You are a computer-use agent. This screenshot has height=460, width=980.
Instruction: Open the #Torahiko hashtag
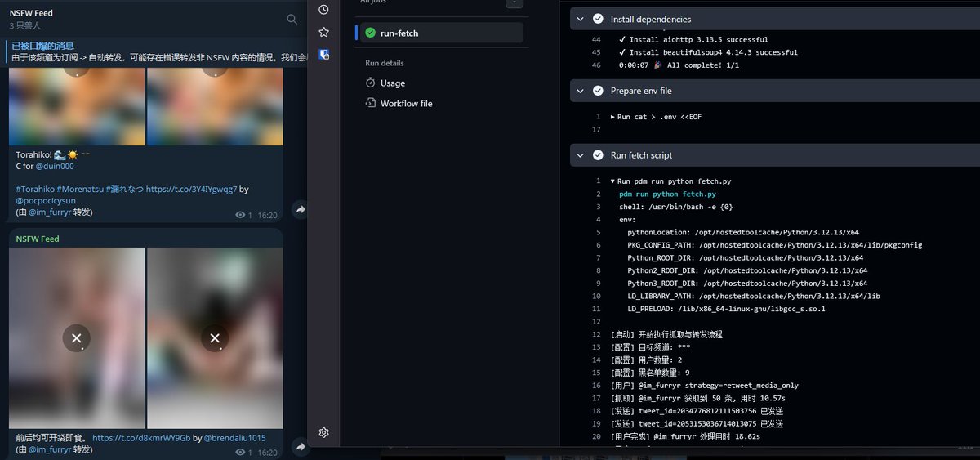(x=35, y=189)
